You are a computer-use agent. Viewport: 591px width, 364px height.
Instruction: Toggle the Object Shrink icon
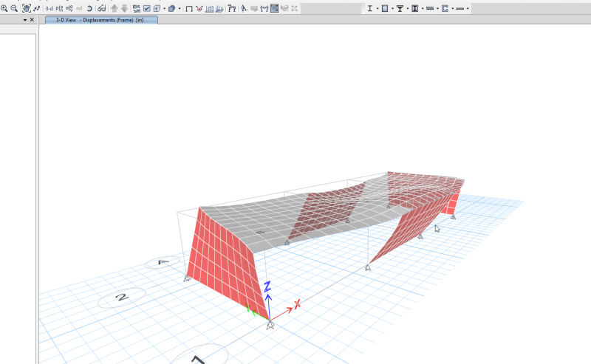tap(137, 8)
